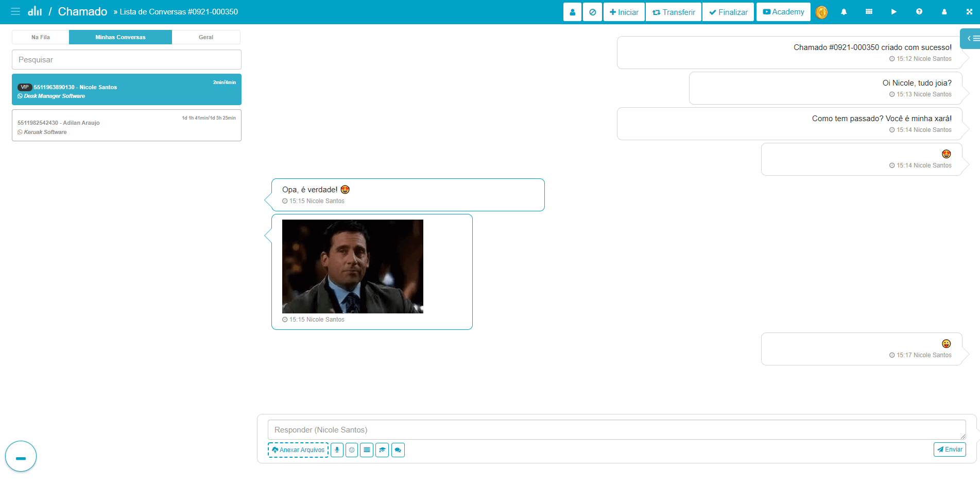
Task: Click the Desk Manager Software WhatsApp label
Action: (51, 96)
